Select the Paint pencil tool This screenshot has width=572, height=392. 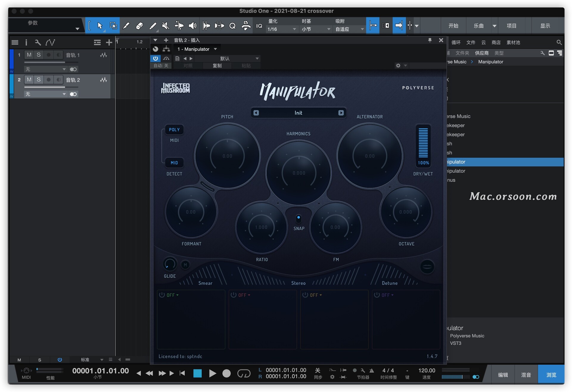point(153,26)
